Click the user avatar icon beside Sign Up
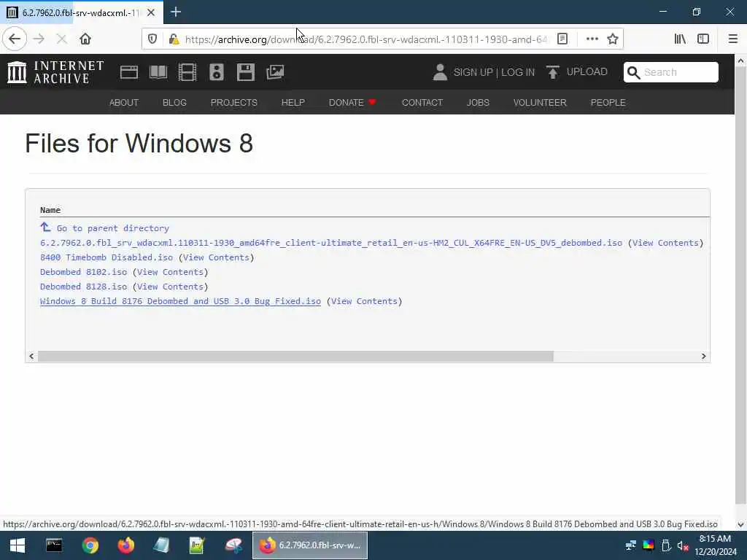Image resolution: width=747 pixels, height=560 pixels. [x=440, y=72]
